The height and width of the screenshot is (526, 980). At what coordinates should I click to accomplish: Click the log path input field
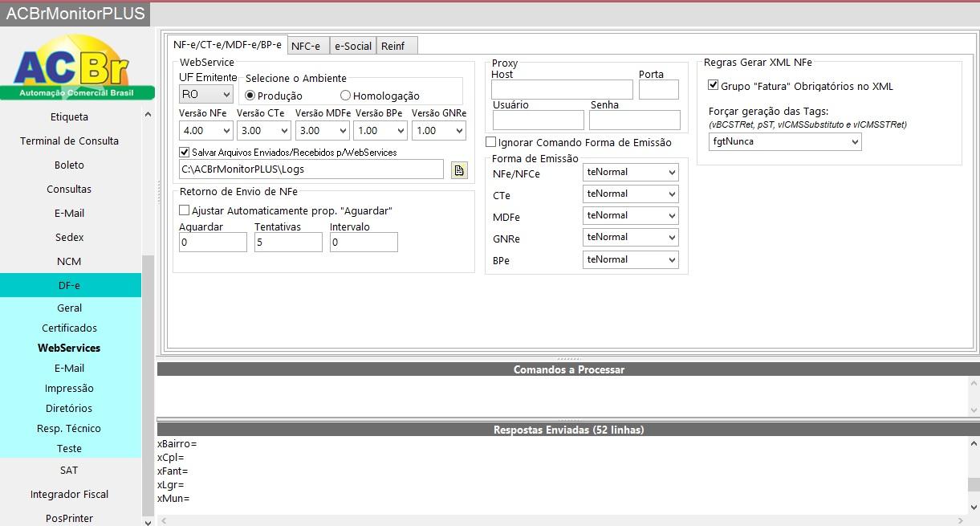pos(311,169)
